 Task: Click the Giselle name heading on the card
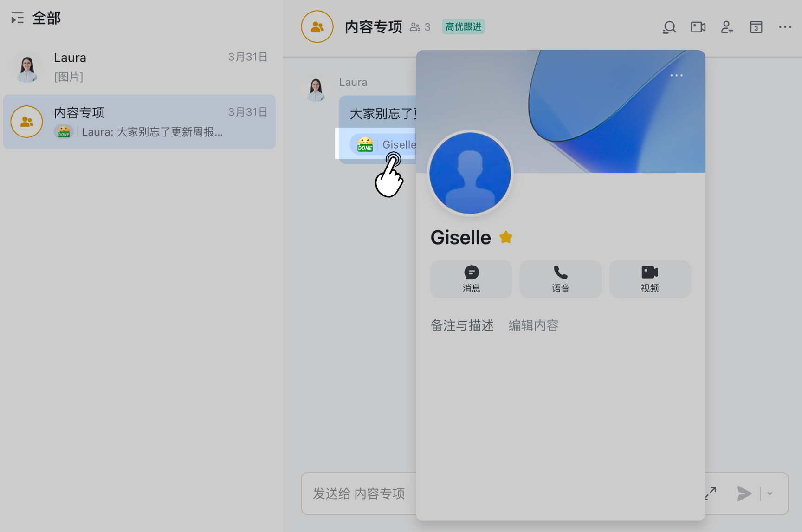tap(460, 237)
